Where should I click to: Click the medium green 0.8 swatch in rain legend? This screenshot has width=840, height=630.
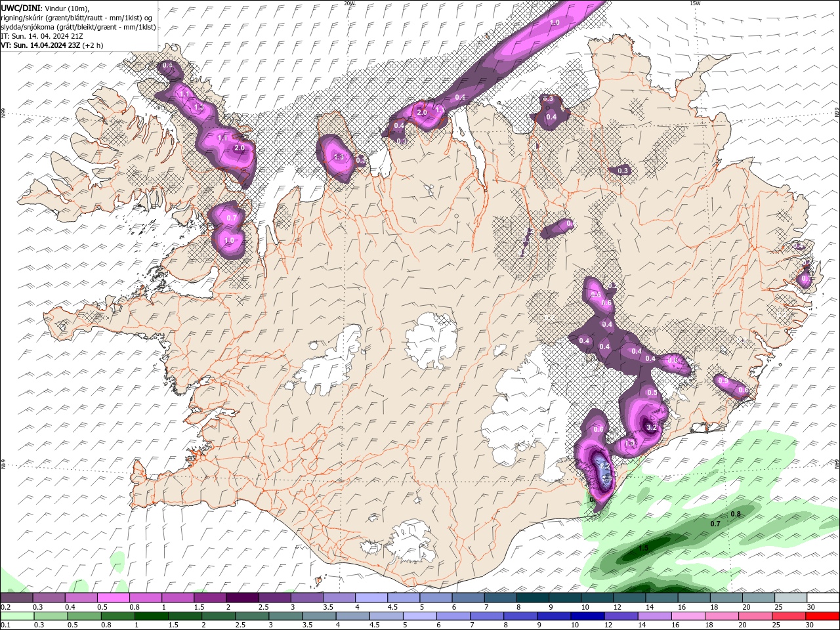pos(117,616)
